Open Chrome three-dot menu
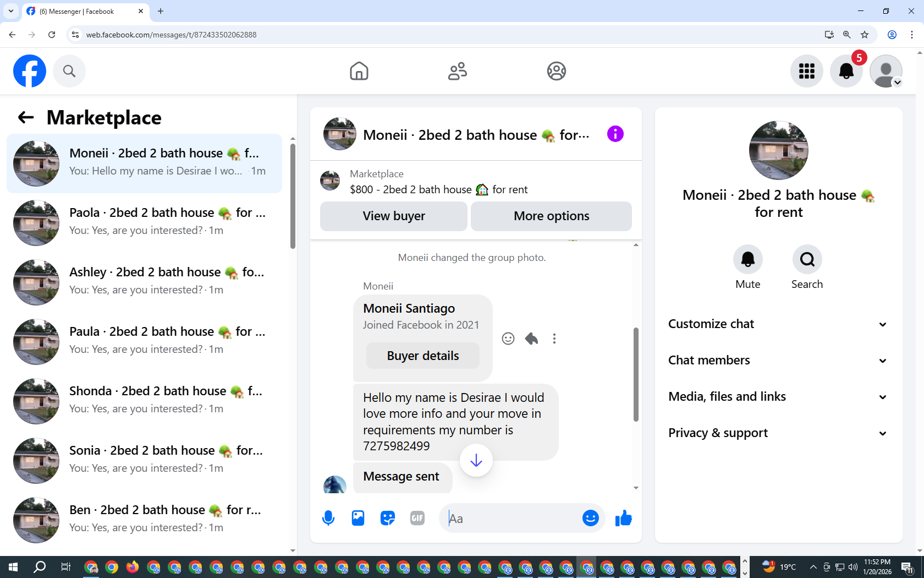This screenshot has height=578, width=924. 912,35
